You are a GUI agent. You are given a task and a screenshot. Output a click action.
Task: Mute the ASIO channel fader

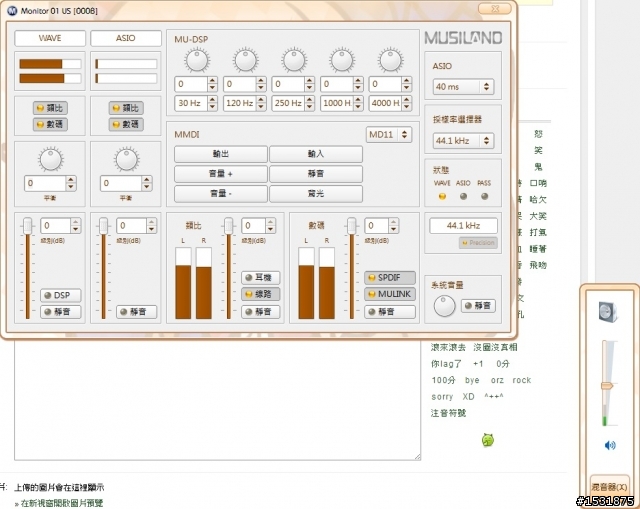pyautogui.click(x=136, y=312)
